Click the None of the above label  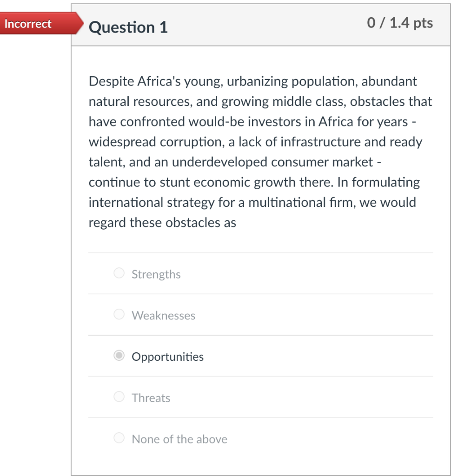pos(179,439)
